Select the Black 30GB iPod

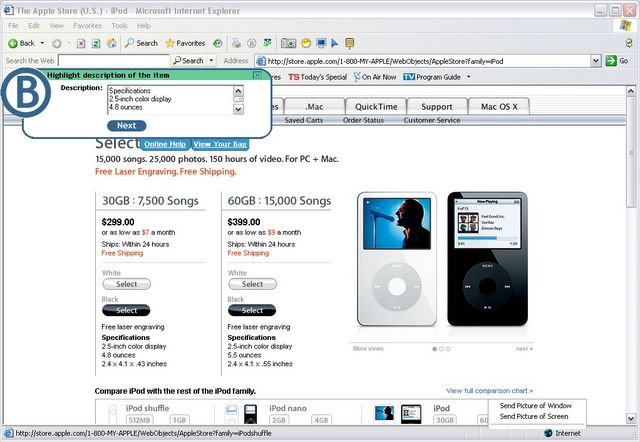[126, 310]
